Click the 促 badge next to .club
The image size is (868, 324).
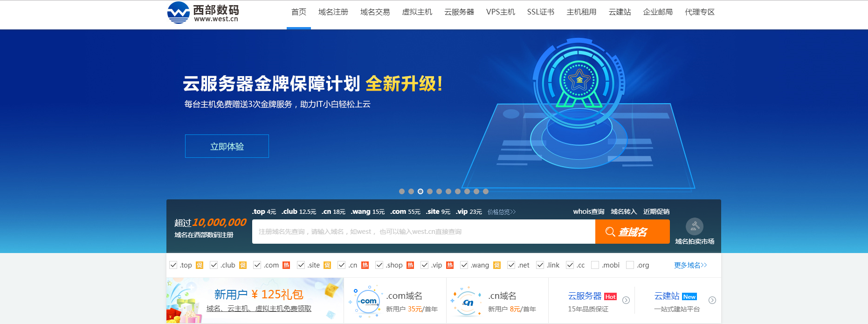pos(243,265)
